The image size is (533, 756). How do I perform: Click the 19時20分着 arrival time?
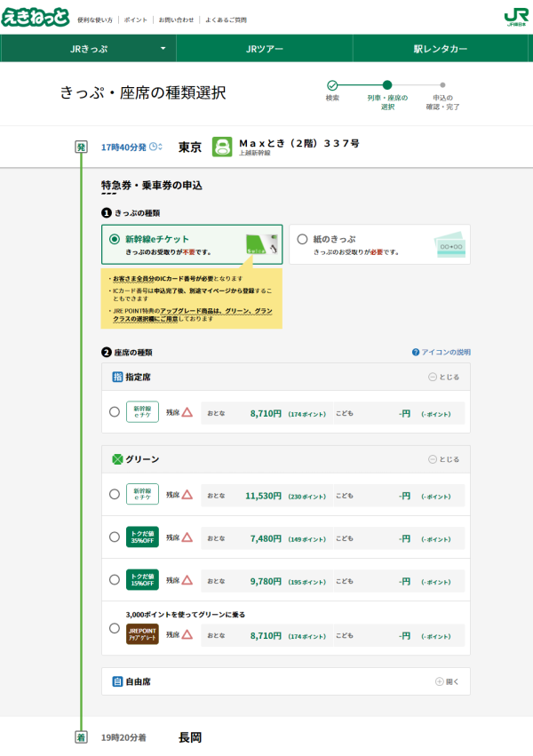coord(123,737)
